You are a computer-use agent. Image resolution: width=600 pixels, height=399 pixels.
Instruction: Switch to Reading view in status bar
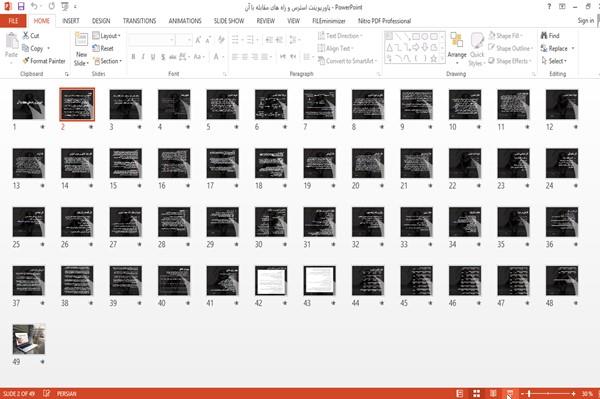(x=493, y=393)
